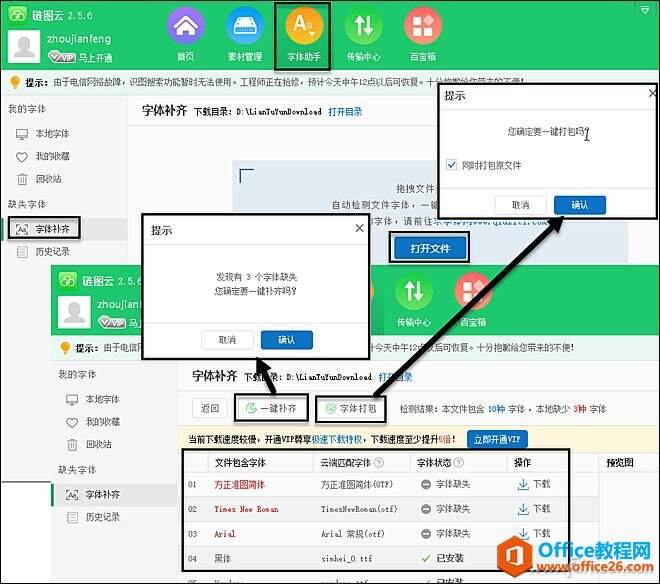Screen dimensions: 660x584
Task: Click Times New Roman font name cell
Action: coord(246,509)
